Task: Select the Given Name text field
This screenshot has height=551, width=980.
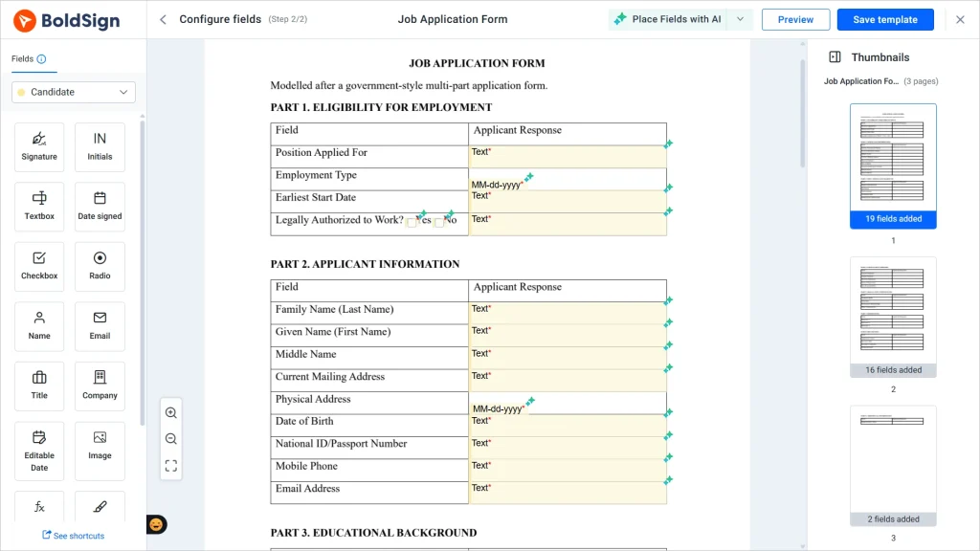Action: click(568, 336)
